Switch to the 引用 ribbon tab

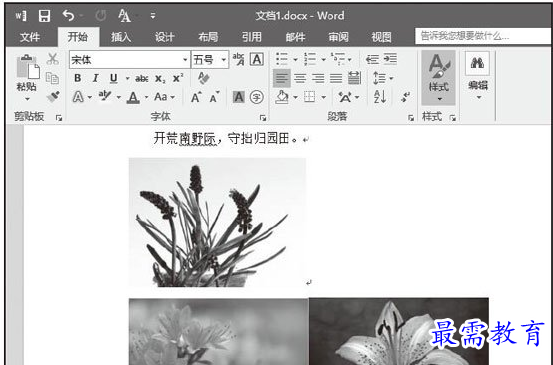251,37
